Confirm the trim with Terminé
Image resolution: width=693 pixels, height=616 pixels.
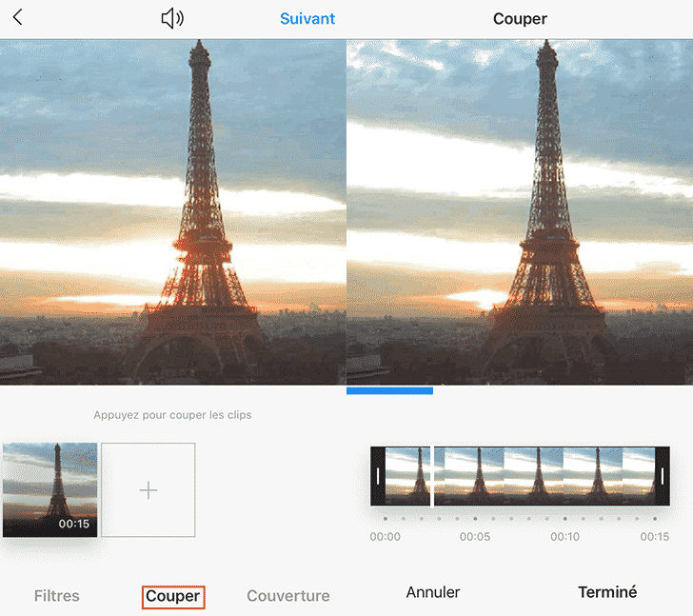coord(607,592)
